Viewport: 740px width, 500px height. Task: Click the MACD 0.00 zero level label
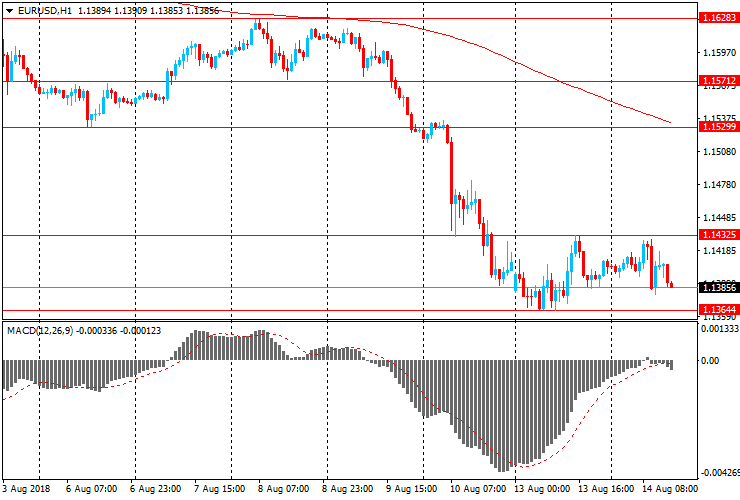pyautogui.click(x=710, y=361)
